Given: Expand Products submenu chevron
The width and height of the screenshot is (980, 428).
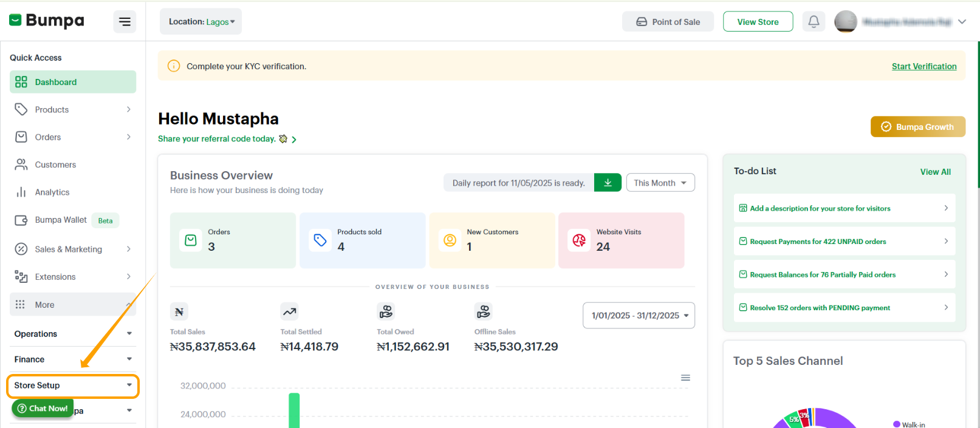Looking at the screenshot, I should pos(129,109).
